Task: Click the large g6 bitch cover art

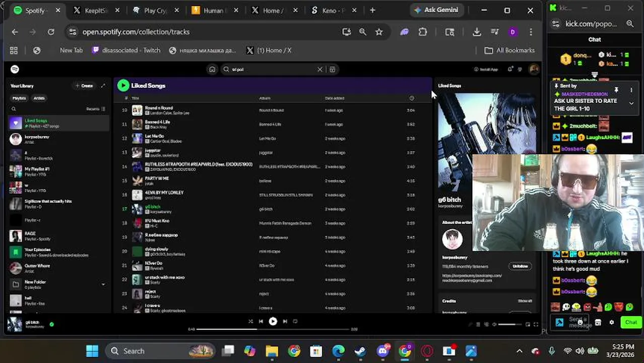Action: tap(487, 142)
